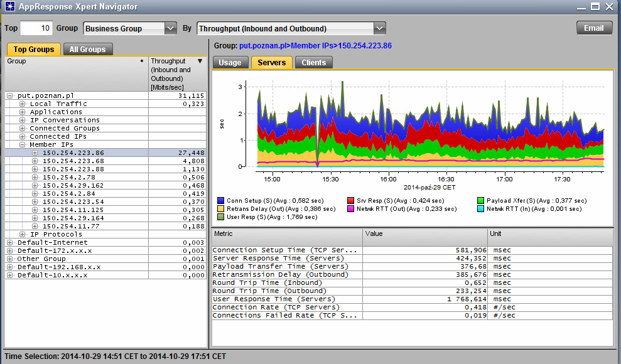This screenshot has width=621, height=364.
Task: Expand the 150.254.2.84 node
Action: 35,193
